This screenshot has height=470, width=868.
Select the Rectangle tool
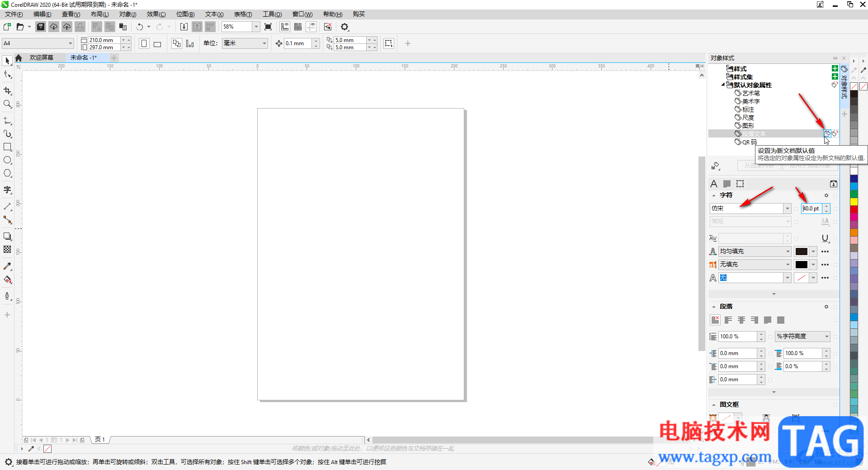pyautogui.click(x=7, y=147)
